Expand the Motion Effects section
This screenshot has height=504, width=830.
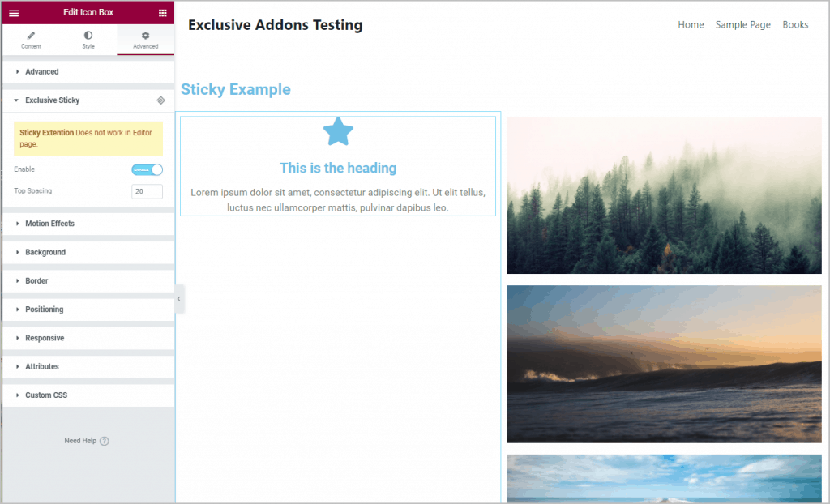coord(49,224)
